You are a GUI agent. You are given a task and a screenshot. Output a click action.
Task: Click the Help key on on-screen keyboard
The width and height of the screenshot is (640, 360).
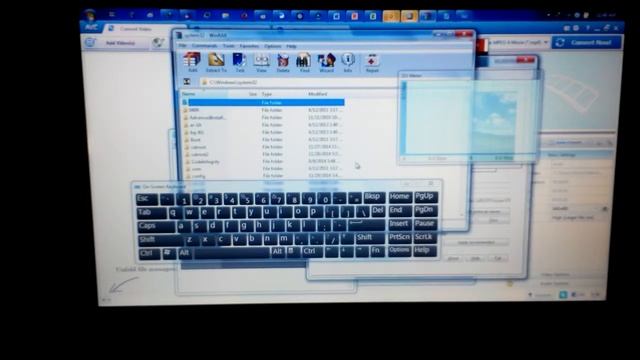point(425,251)
